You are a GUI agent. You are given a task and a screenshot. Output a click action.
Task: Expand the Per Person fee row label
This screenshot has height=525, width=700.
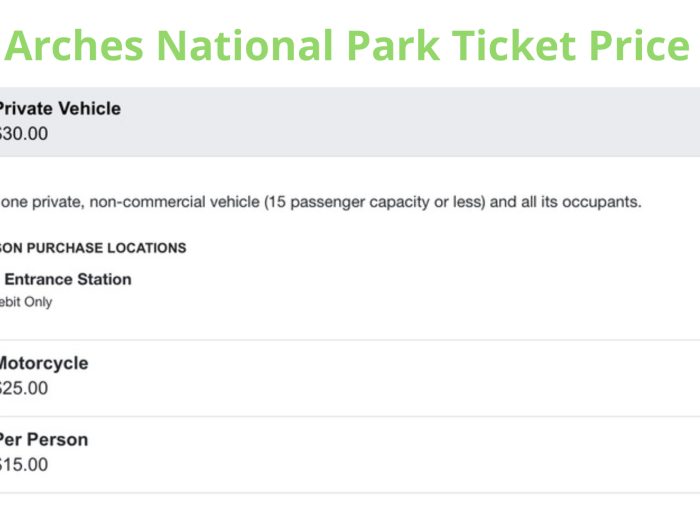(x=44, y=440)
